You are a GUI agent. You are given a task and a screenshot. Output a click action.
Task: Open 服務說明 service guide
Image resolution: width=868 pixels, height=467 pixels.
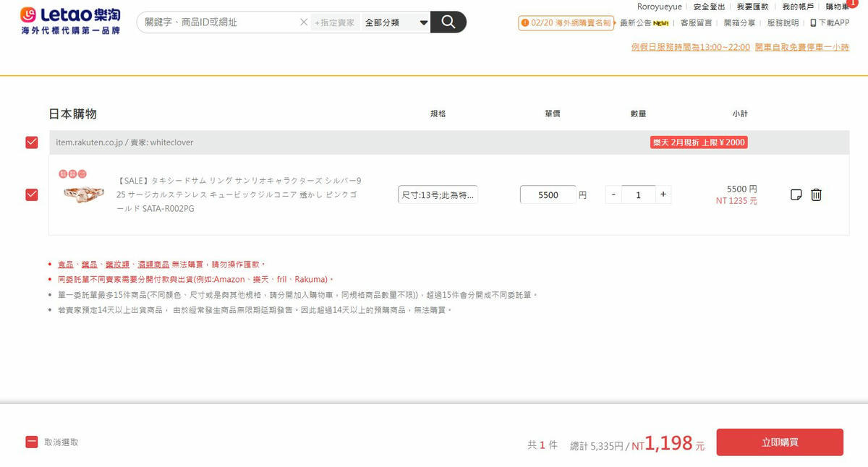(x=783, y=23)
